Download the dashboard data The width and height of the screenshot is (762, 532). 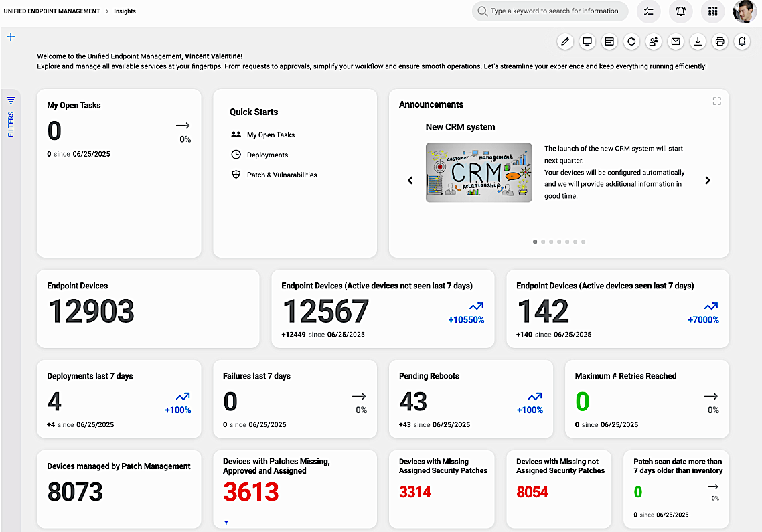[x=698, y=41]
